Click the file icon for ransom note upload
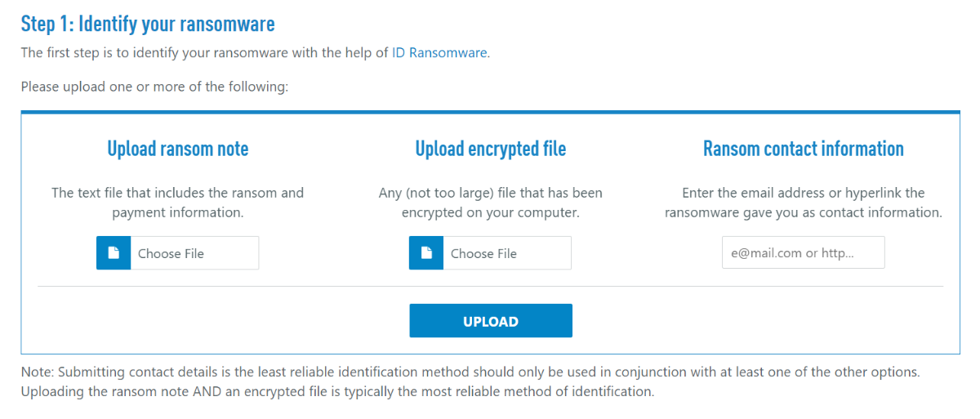 click(114, 253)
